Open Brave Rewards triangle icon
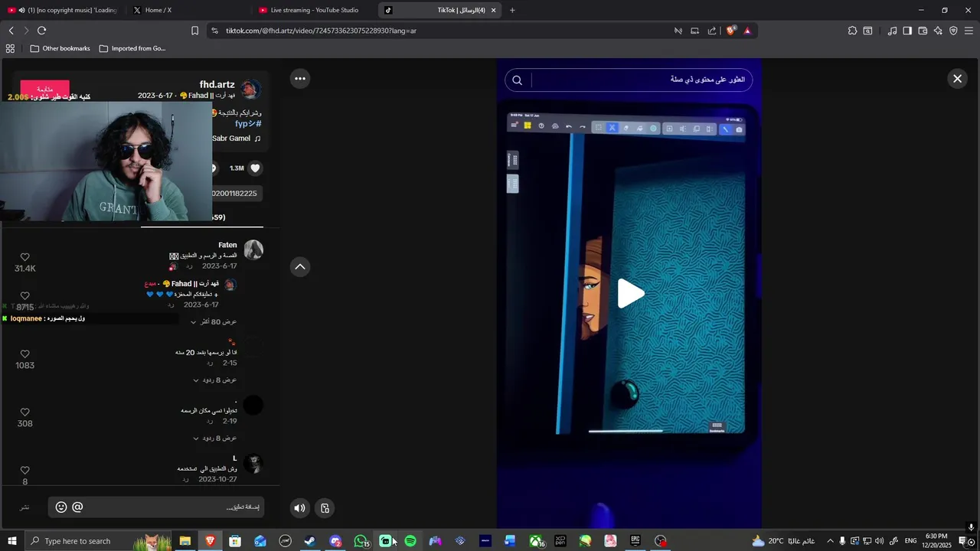Image resolution: width=980 pixels, height=551 pixels. click(x=747, y=31)
